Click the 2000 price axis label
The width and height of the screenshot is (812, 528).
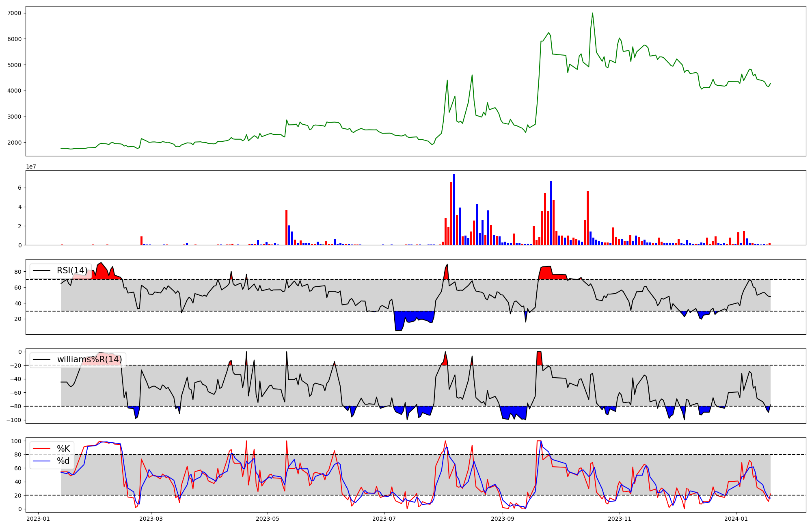pos(14,143)
